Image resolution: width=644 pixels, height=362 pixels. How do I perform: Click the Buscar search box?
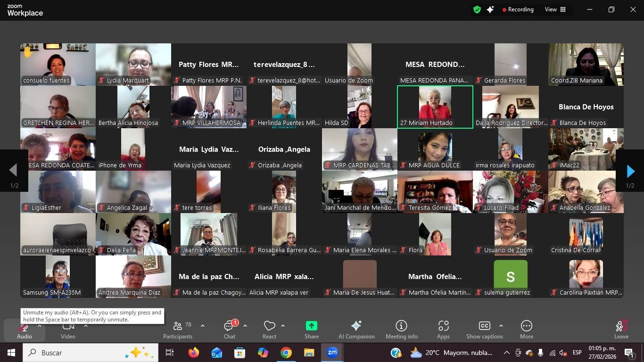pyautogui.click(x=90, y=353)
